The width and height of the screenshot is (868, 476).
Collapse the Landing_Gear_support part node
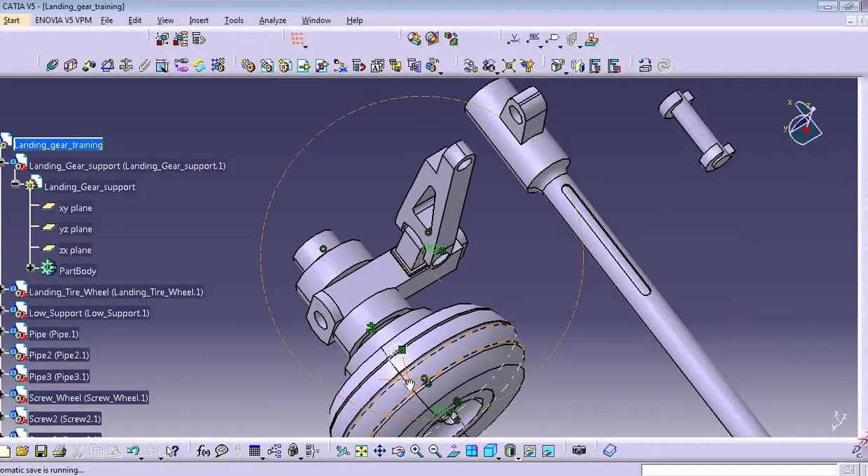click(15, 183)
